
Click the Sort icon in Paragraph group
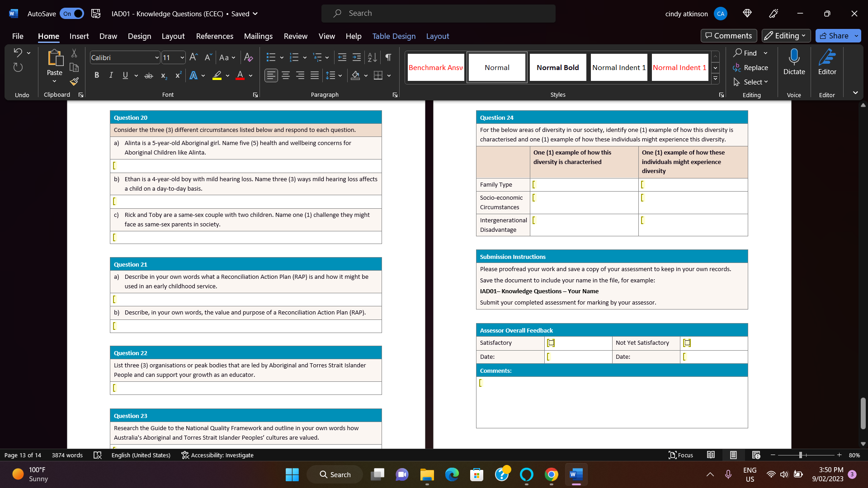372,57
